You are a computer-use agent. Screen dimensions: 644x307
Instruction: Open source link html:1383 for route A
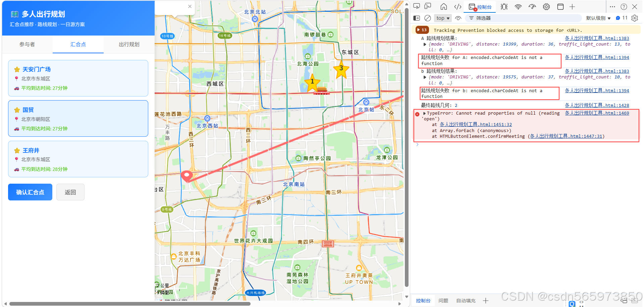[597, 38]
